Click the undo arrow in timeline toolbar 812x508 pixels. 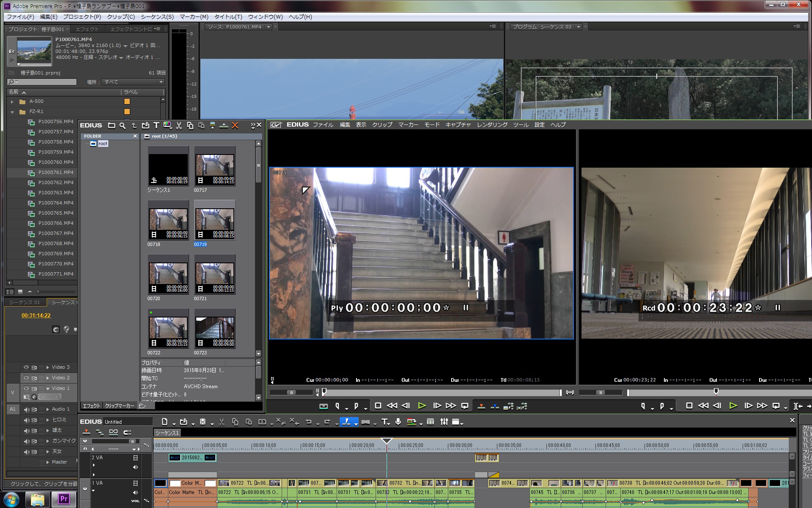pos(308,422)
